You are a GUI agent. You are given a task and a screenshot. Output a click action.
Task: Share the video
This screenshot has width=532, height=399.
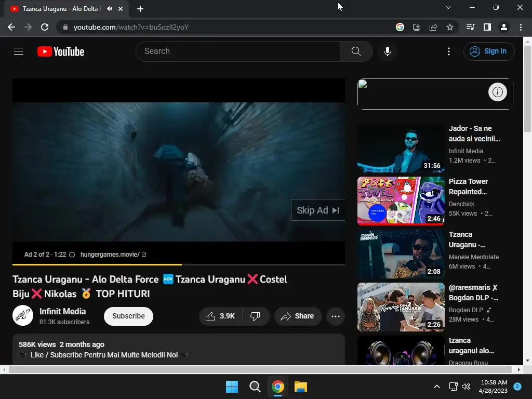(x=298, y=316)
